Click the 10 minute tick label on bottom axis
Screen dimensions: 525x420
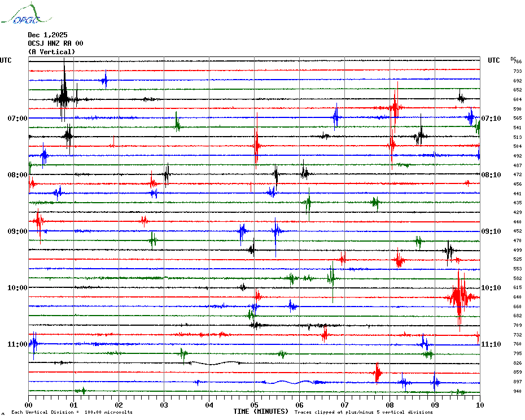tap(479, 405)
